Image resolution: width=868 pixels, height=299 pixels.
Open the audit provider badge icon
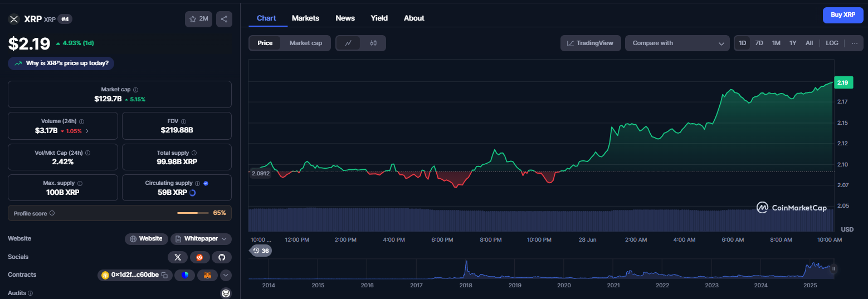(226, 293)
